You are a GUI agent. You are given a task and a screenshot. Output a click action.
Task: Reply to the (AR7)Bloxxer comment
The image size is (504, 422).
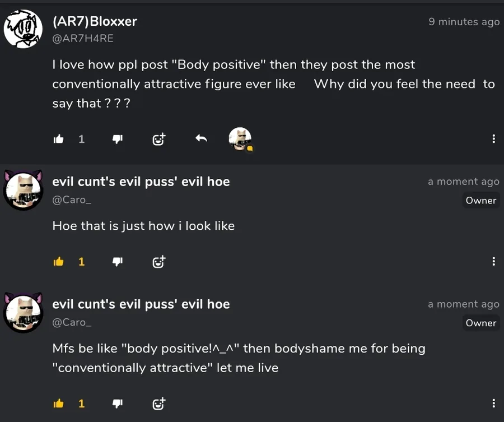tap(201, 138)
